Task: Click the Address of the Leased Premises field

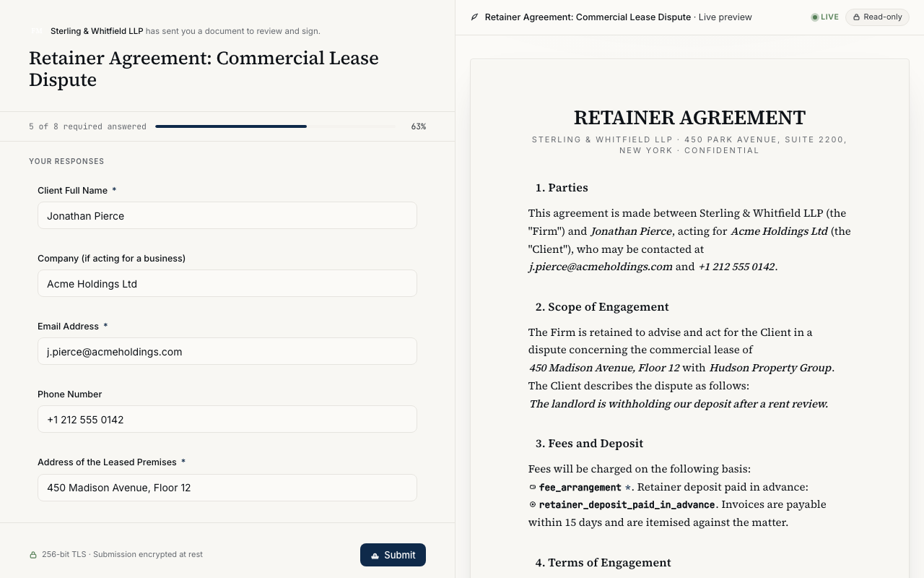Action: (x=227, y=488)
